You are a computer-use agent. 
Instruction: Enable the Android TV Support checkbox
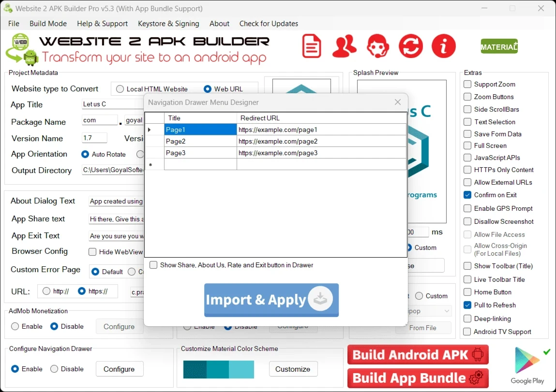[467, 332]
